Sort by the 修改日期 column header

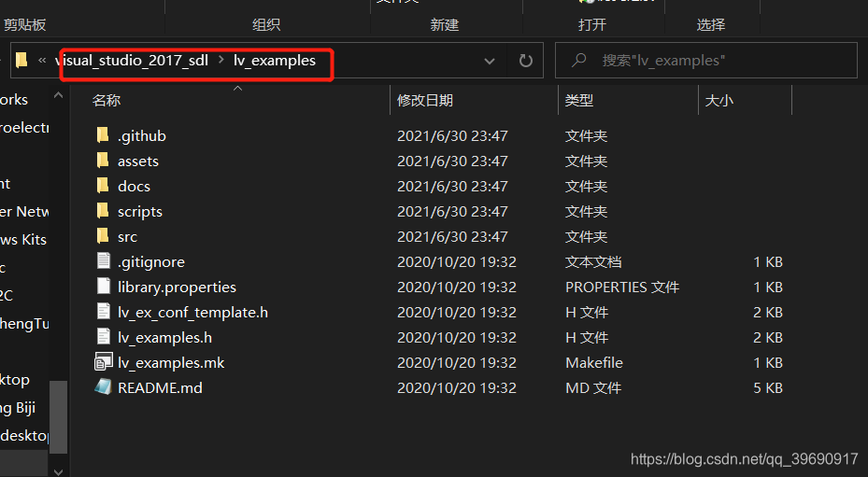pos(425,100)
